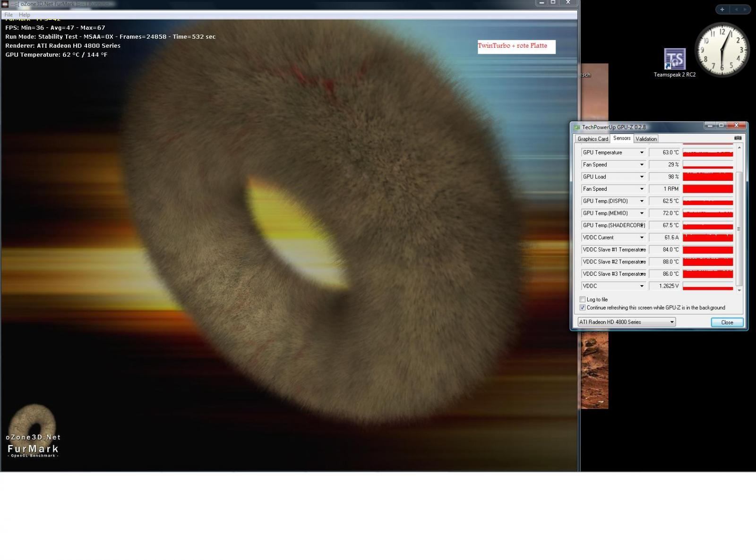
Task: Click the VDDC Current history graph
Action: (708, 238)
